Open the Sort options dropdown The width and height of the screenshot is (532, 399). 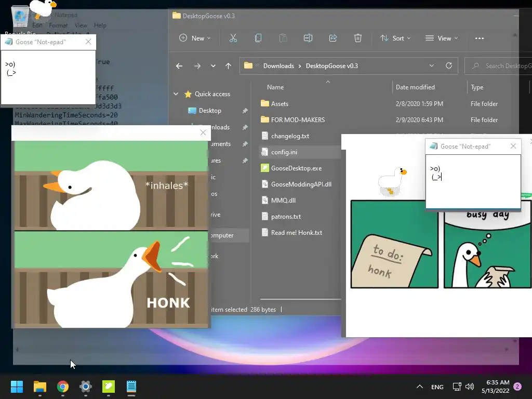(x=395, y=38)
